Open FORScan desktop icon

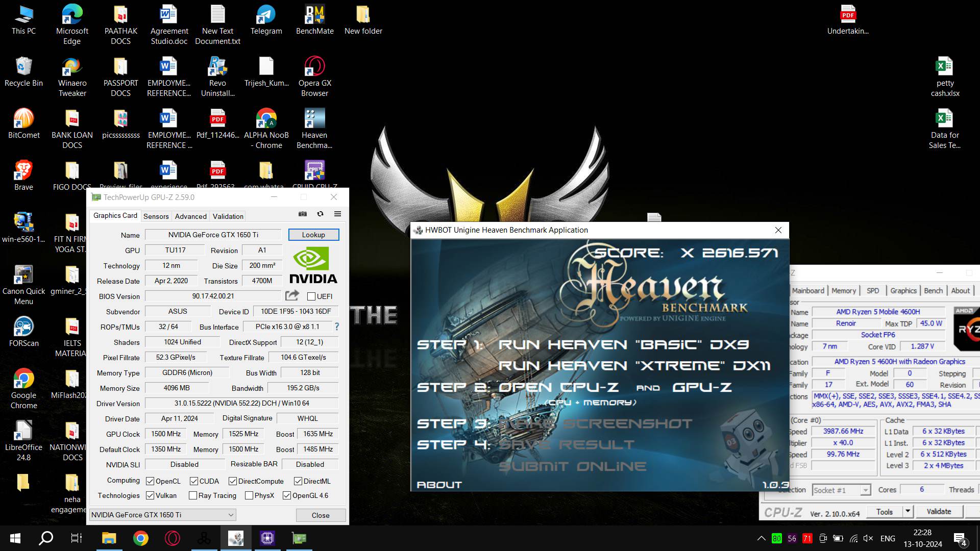(x=23, y=332)
